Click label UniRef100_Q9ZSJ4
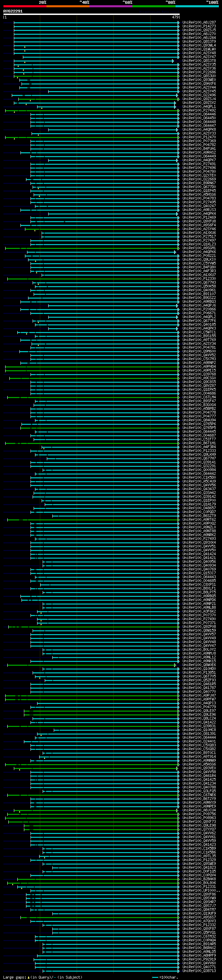Viewport: 222px width, 980px height. (x=199, y=99)
